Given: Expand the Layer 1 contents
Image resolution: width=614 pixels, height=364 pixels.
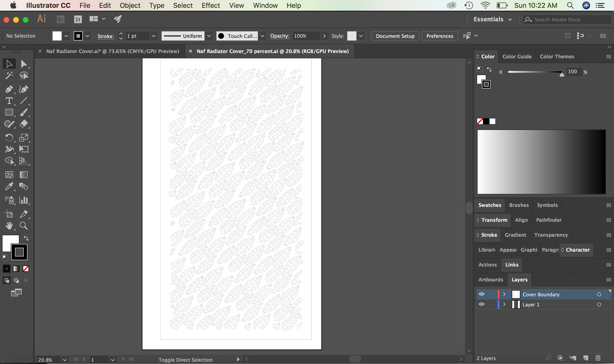Looking at the screenshot, I should coord(504,305).
